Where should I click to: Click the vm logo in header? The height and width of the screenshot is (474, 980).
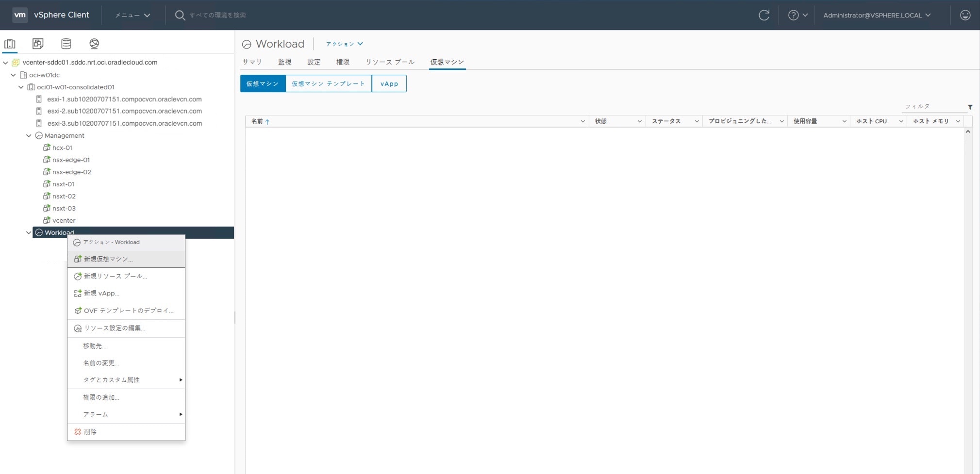click(x=20, y=15)
